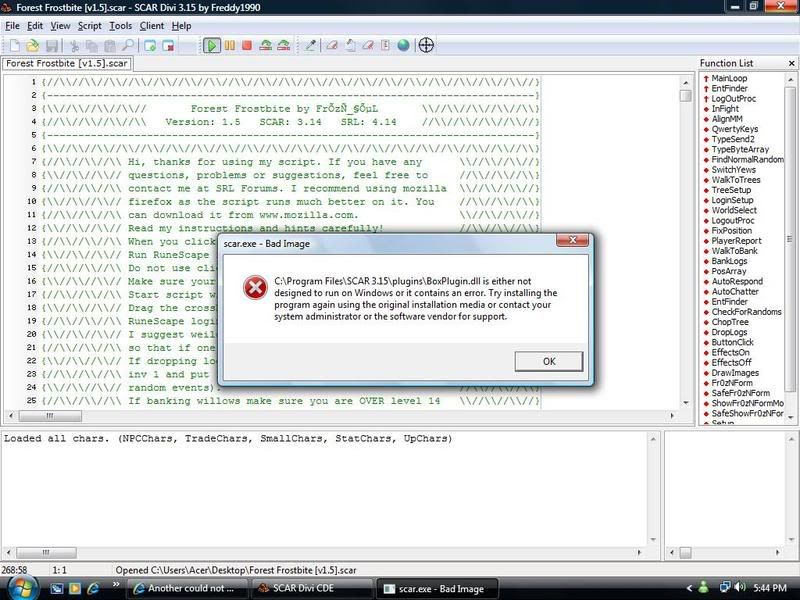Select MainLoop in the Function List
The width and height of the screenshot is (800, 600).
tap(728, 78)
